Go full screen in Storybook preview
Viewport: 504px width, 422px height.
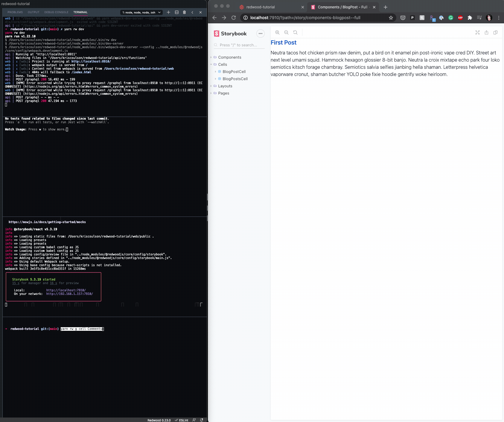[x=477, y=32]
